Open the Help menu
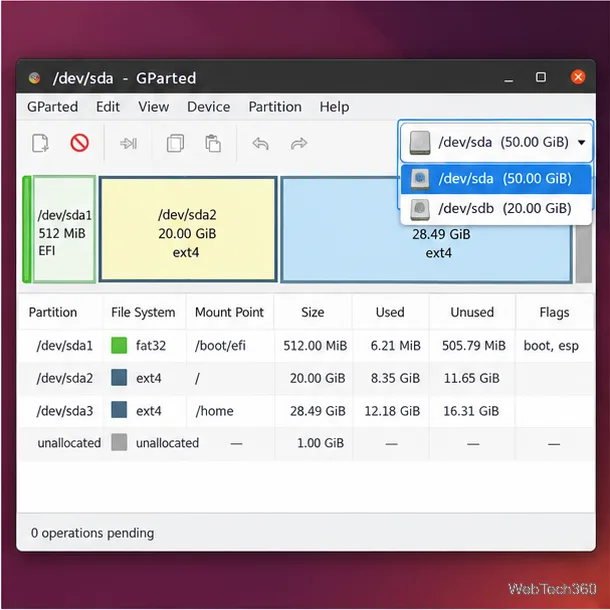610x610 pixels. click(x=334, y=107)
